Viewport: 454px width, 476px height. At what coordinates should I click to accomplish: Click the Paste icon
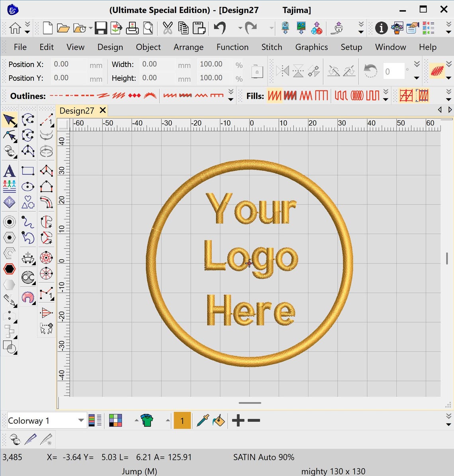pos(199,28)
